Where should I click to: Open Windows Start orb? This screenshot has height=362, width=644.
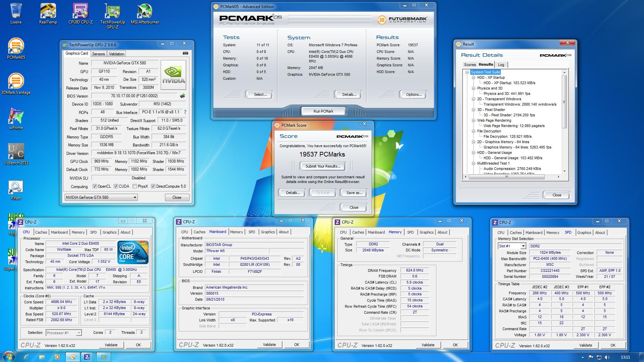tap(8, 357)
